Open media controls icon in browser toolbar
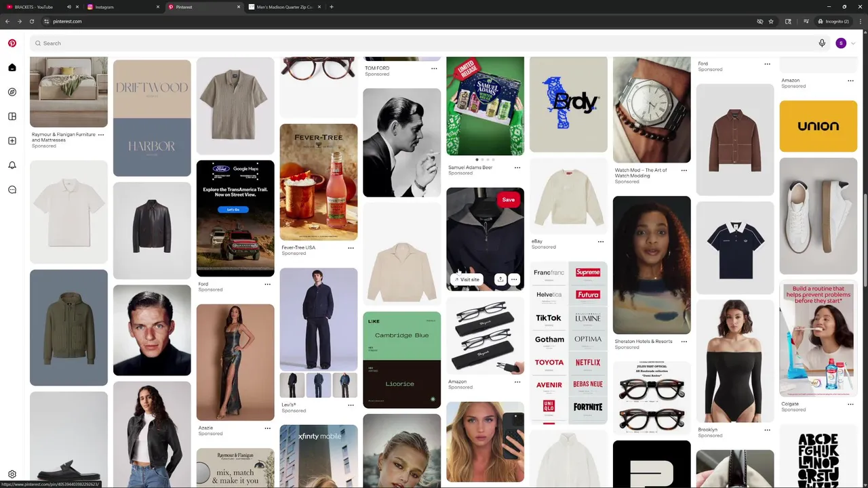Image resolution: width=868 pixels, height=488 pixels. click(806, 21)
